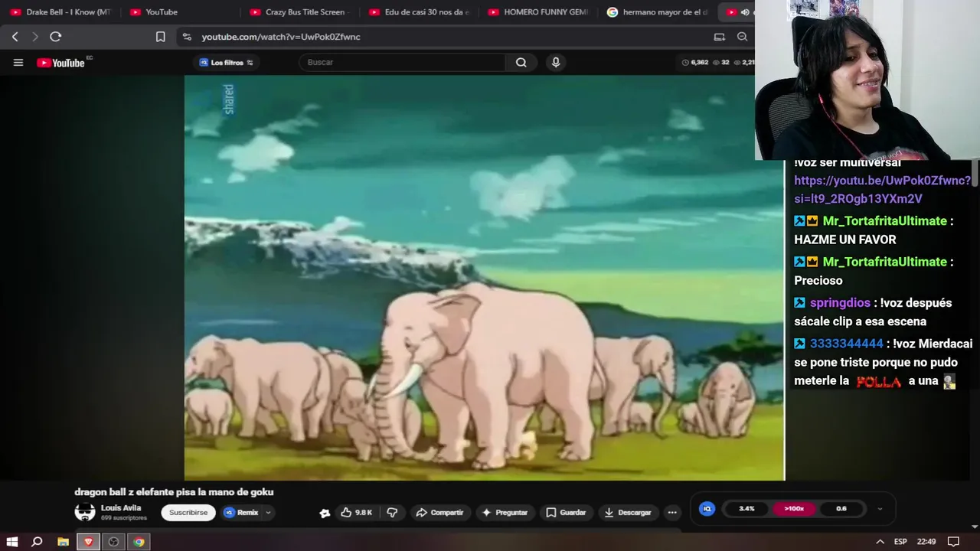Click the 699 suscriptores text
The width and height of the screenshot is (980, 551).
[123, 518]
